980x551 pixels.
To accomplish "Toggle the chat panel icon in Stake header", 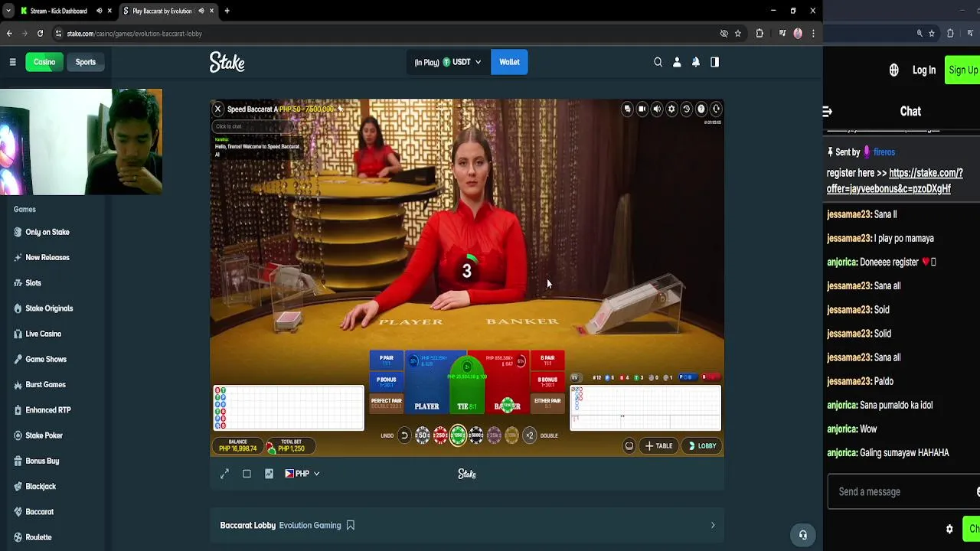I will (714, 62).
